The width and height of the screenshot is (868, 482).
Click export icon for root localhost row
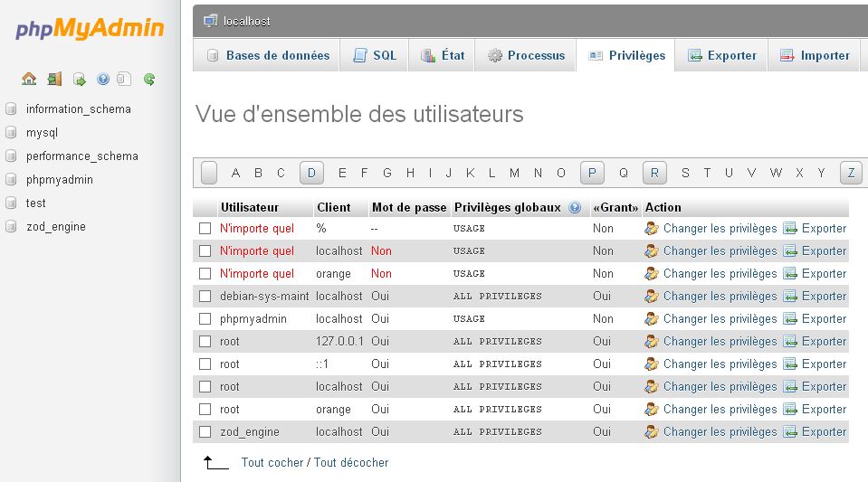click(x=790, y=386)
